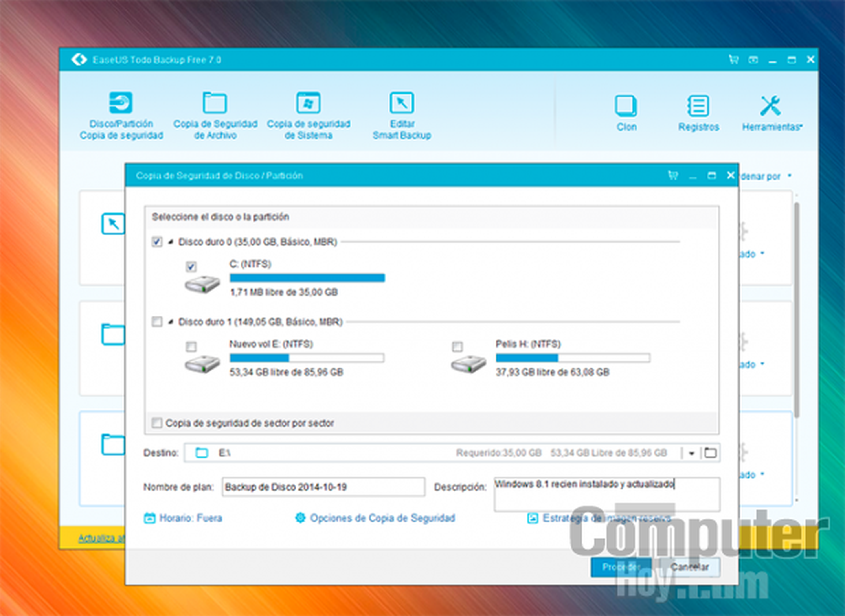Open the Registros log viewer
The height and width of the screenshot is (616, 845).
point(698,113)
